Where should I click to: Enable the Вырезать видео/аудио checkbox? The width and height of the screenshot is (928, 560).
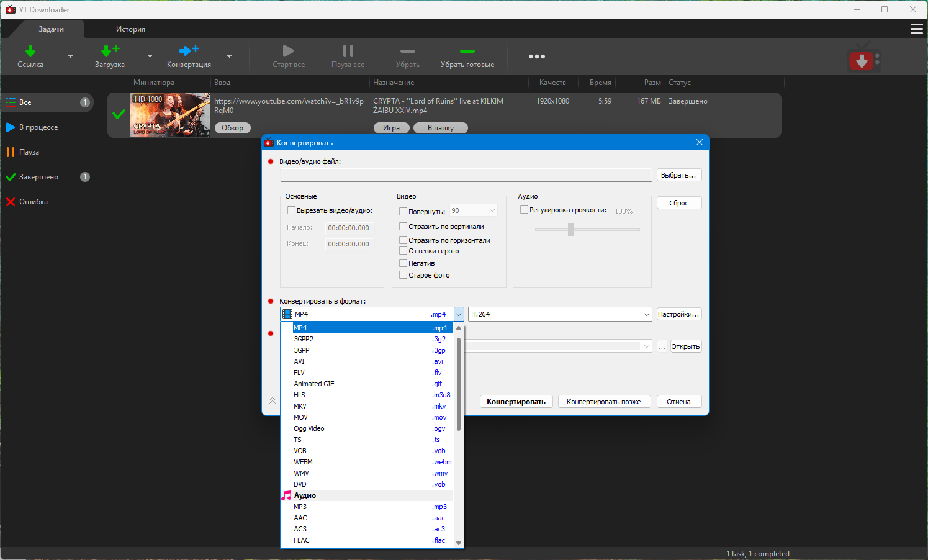click(x=291, y=210)
